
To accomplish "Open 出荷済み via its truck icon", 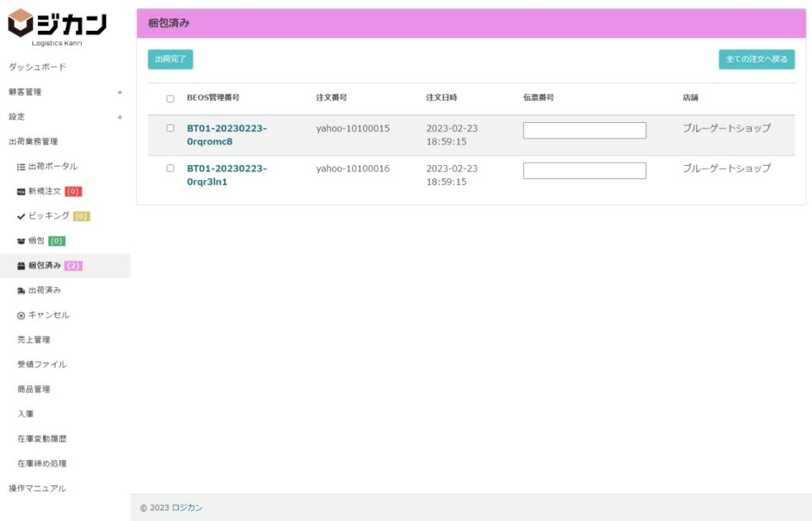I will point(21,291).
